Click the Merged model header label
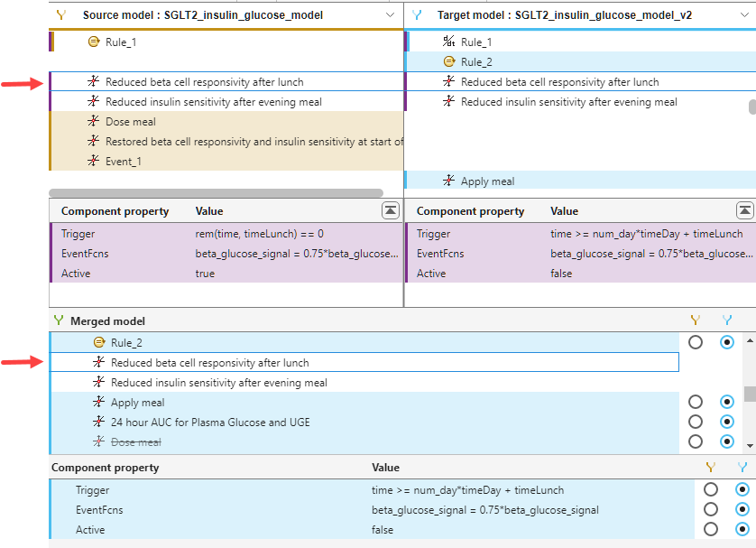Image resolution: width=756 pixels, height=548 pixels. pyautogui.click(x=107, y=320)
